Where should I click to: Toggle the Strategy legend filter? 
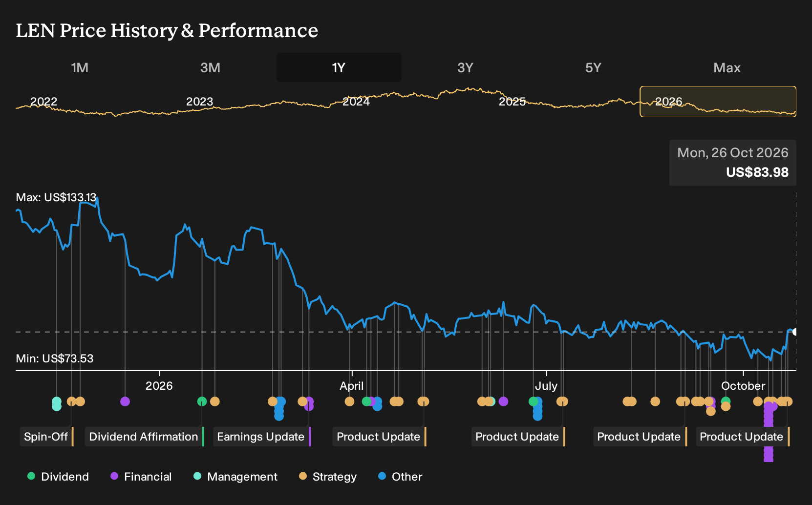coord(328,477)
